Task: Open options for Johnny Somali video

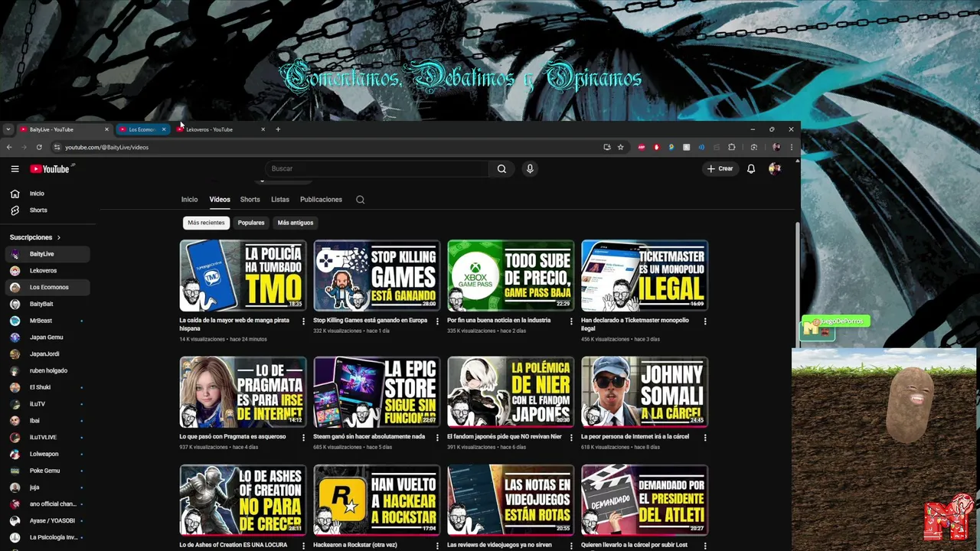Action: point(705,437)
